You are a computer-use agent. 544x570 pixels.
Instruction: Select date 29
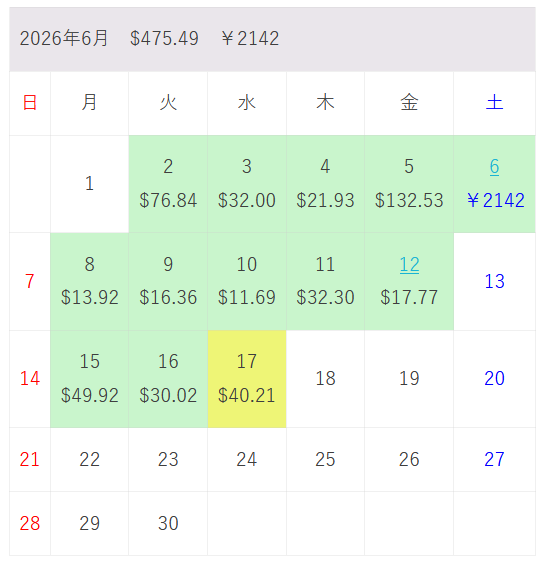(89, 524)
